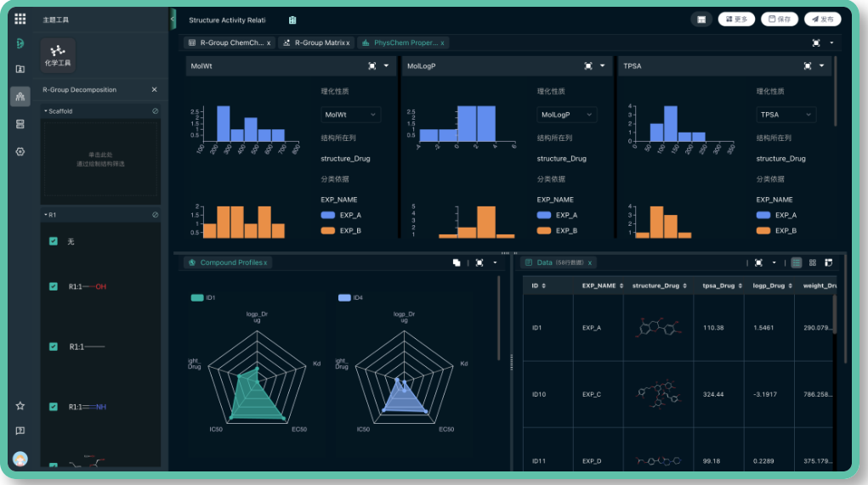
Task: Maximize the MolWt chart panel
Action: [x=372, y=65]
